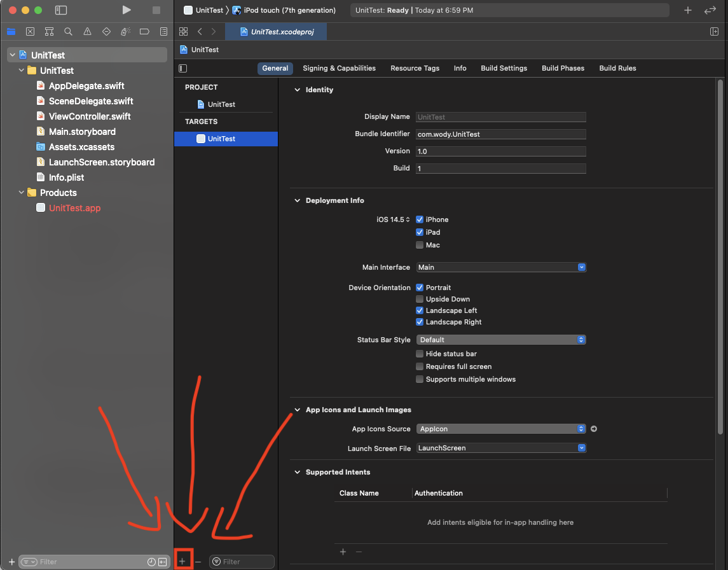The height and width of the screenshot is (570, 728).
Task: Stop the running build
Action: 156,10
